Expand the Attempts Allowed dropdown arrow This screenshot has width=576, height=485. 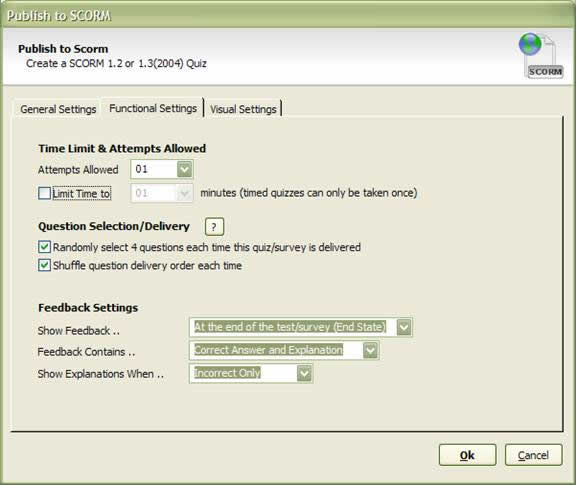click(184, 169)
